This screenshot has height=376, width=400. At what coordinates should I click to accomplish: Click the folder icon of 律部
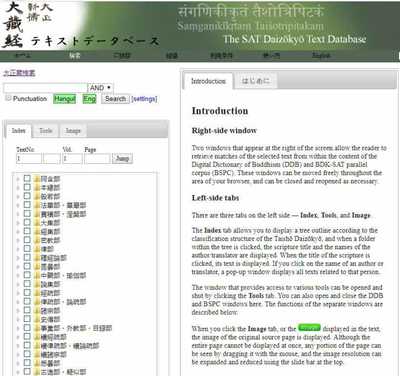(37, 249)
